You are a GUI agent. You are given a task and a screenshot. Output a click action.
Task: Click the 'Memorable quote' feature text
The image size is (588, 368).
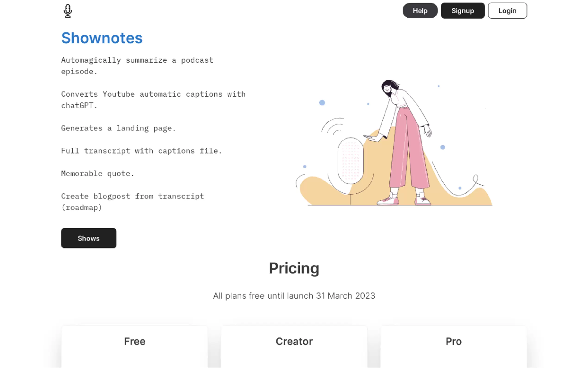pos(97,174)
